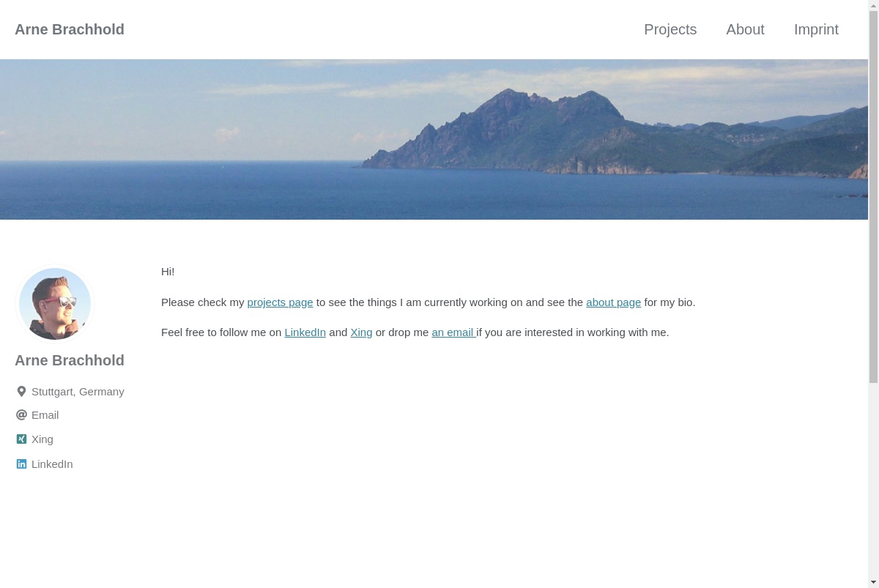
Task: Click the Xing logo icon in sidebar
Action: [21, 439]
